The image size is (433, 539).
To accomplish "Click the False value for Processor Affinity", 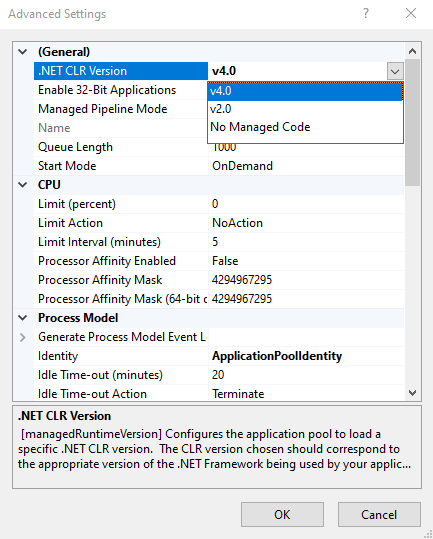I will (x=225, y=261).
